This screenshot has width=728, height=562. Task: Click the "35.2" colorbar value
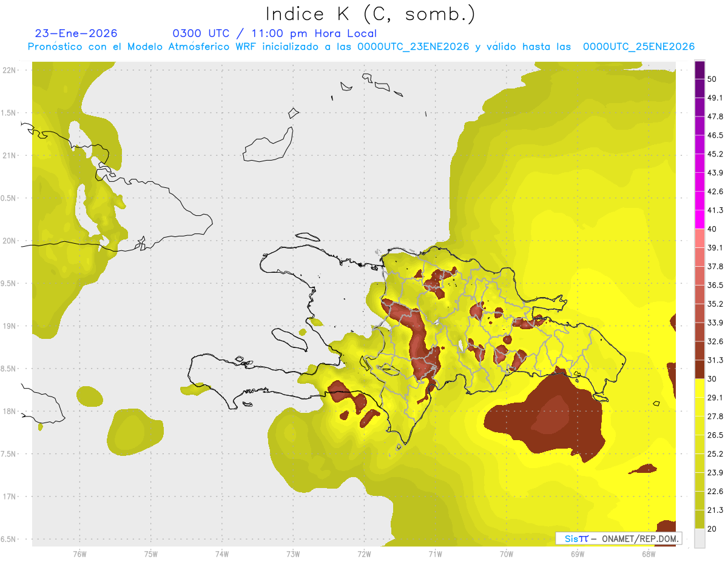715,304
